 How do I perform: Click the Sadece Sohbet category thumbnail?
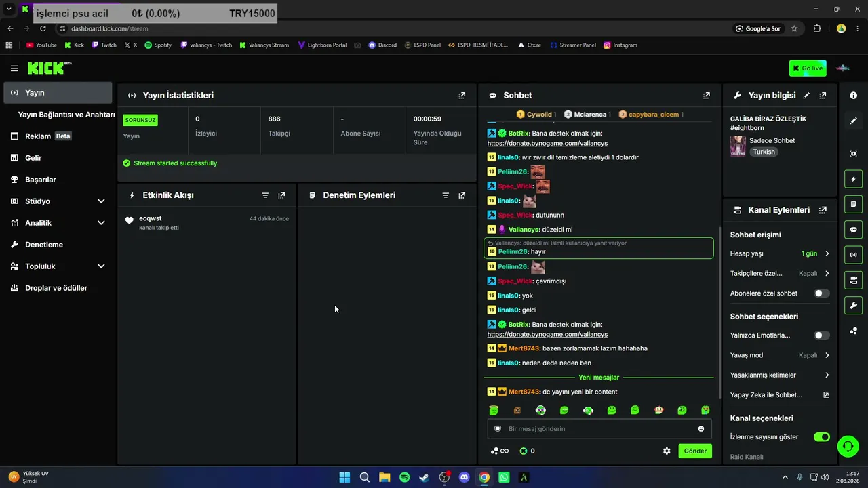(738, 146)
